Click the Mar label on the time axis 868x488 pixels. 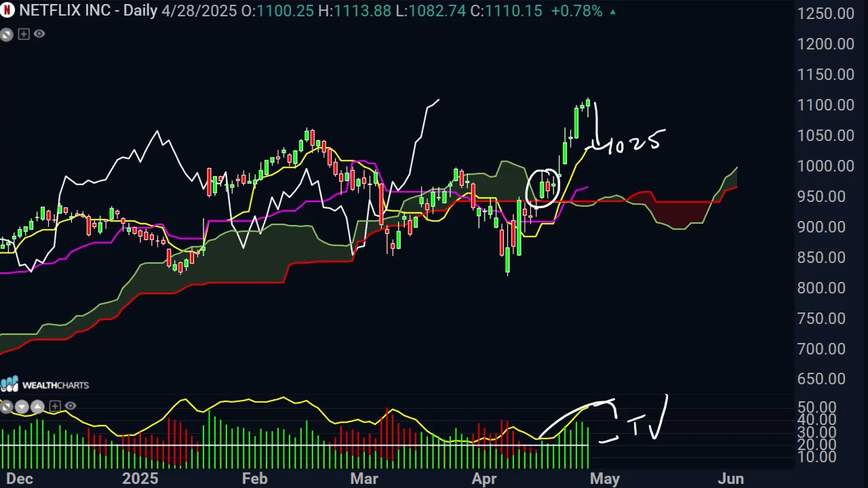click(364, 479)
